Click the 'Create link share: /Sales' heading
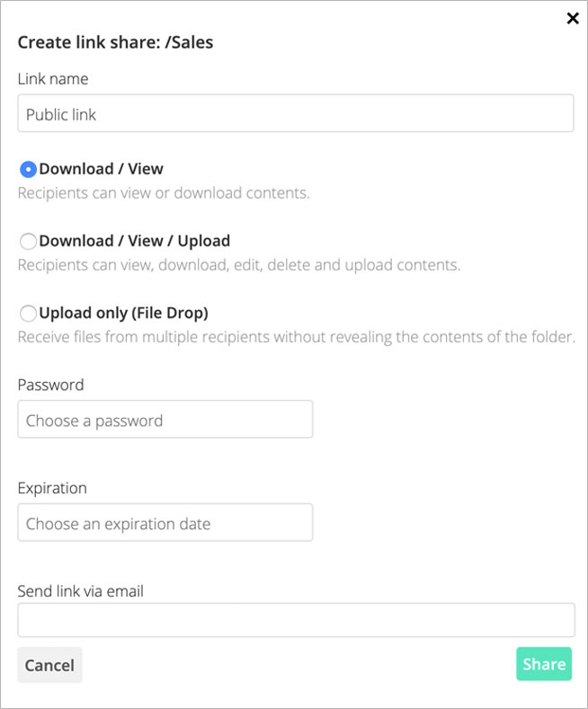 click(115, 42)
